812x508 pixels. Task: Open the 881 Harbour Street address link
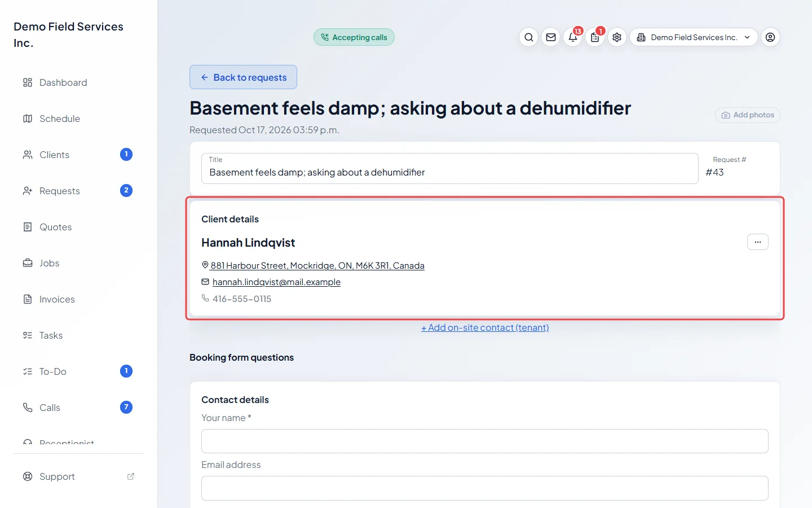point(317,265)
